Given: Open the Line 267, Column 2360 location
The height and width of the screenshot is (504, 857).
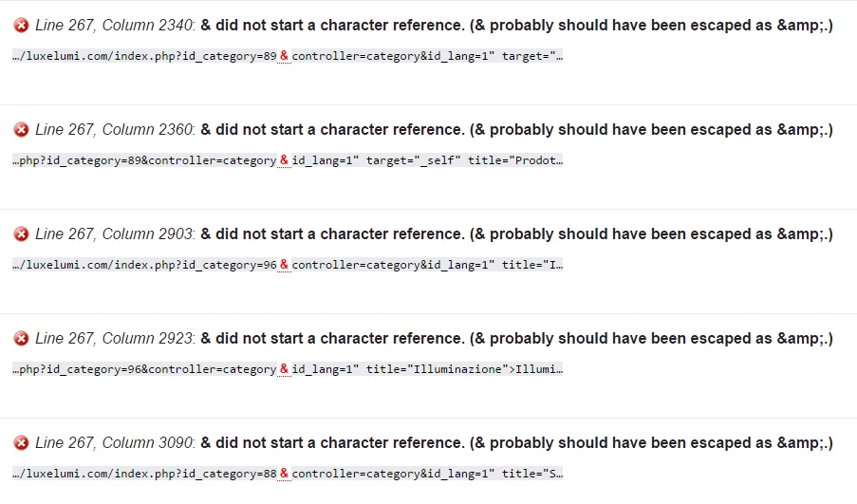Looking at the screenshot, I should click(x=114, y=129).
